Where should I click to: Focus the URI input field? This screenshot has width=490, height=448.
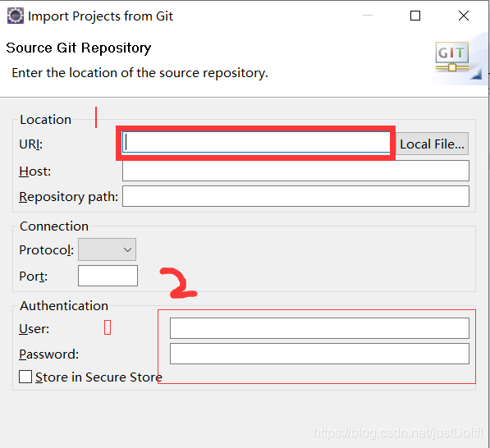(256, 143)
